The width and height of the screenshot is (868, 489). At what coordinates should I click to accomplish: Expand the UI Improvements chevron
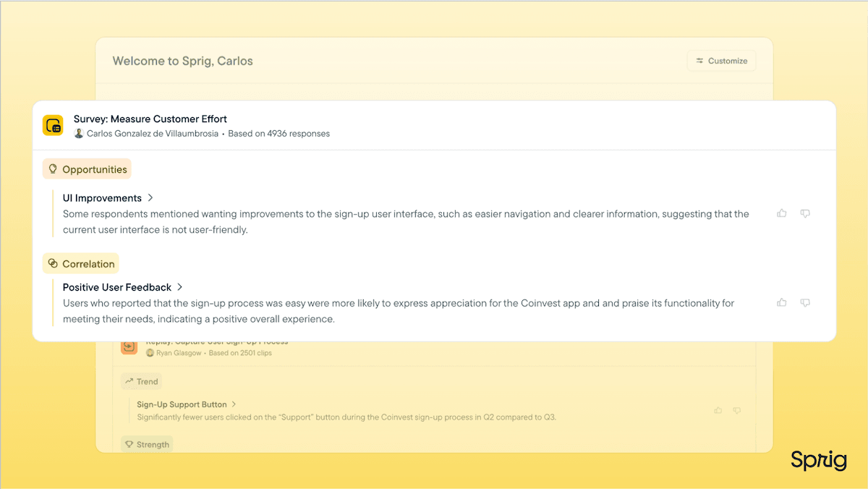point(150,197)
